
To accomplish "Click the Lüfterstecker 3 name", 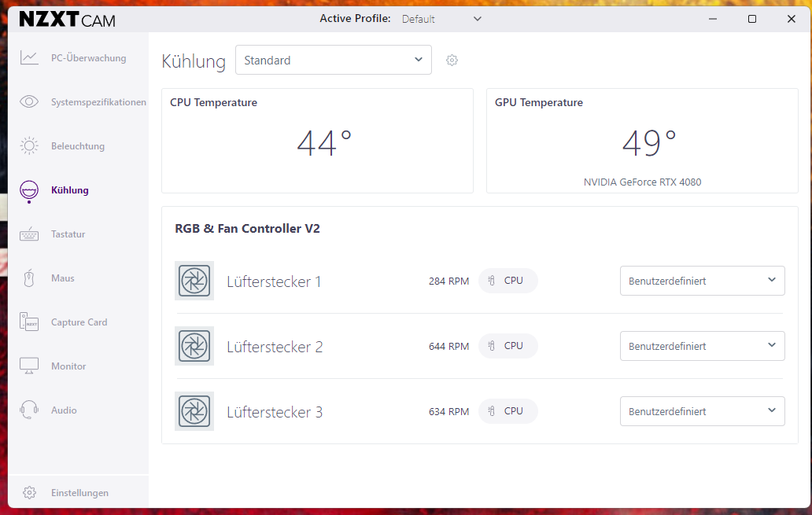I will [275, 412].
